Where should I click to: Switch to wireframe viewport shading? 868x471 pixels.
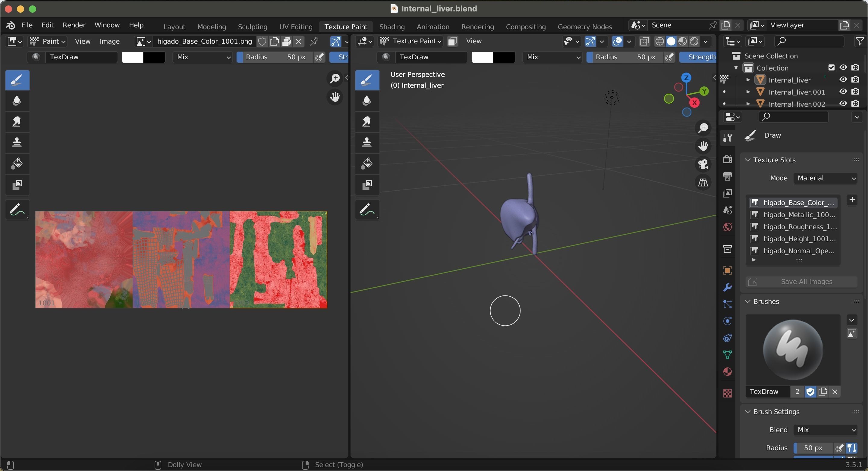659,41
